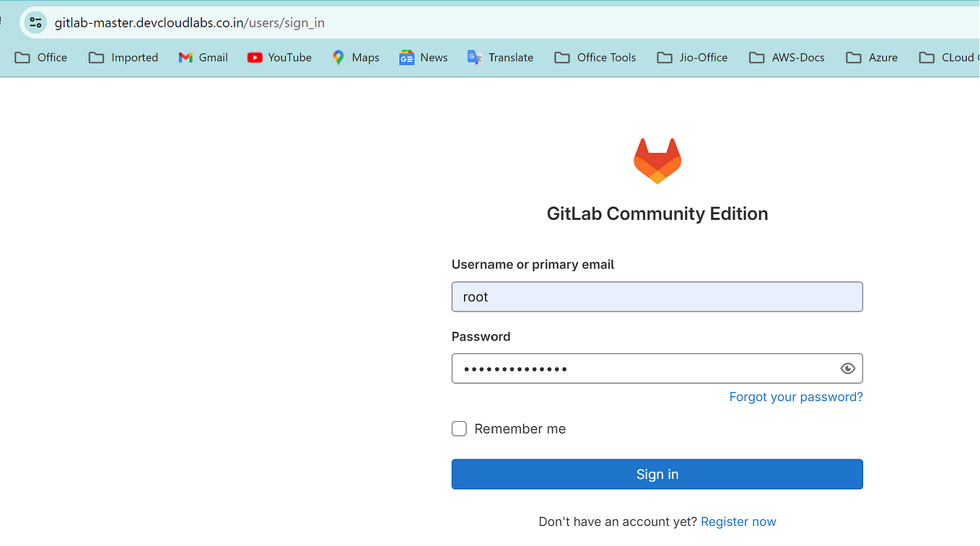Click the Username or primary email label
The width and height of the screenshot is (980, 546).
[533, 265]
